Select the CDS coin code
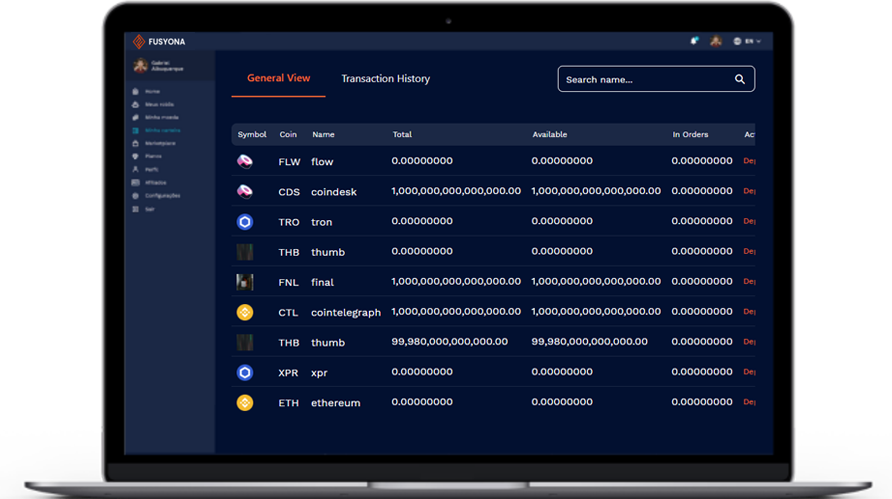Image resolution: width=892 pixels, height=499 pixels. [289, 192]
